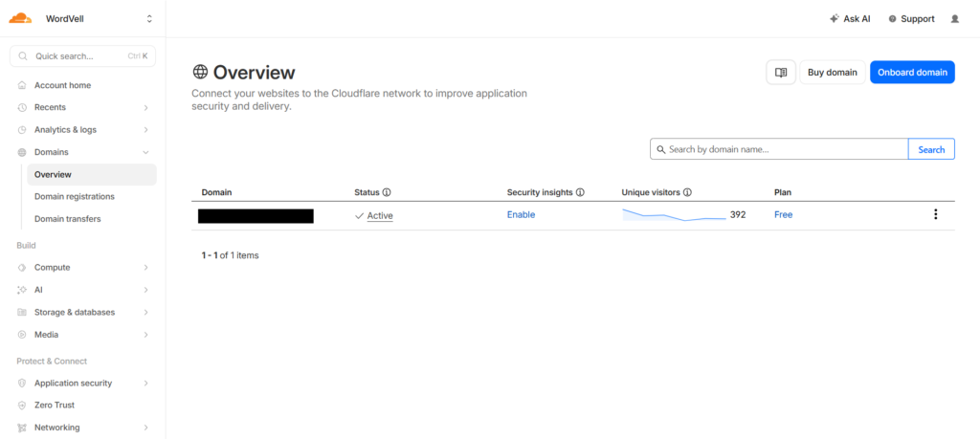Click the Application security shield icon

[x=22, y=383]
